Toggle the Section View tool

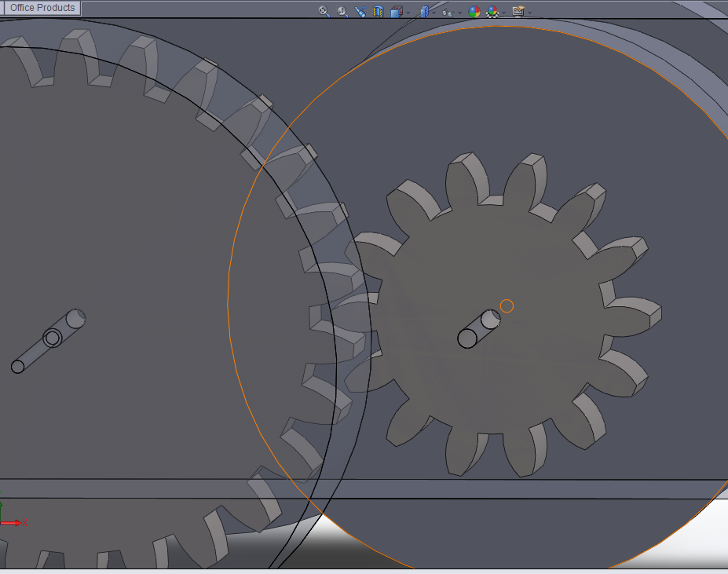[x=379, y=11]
